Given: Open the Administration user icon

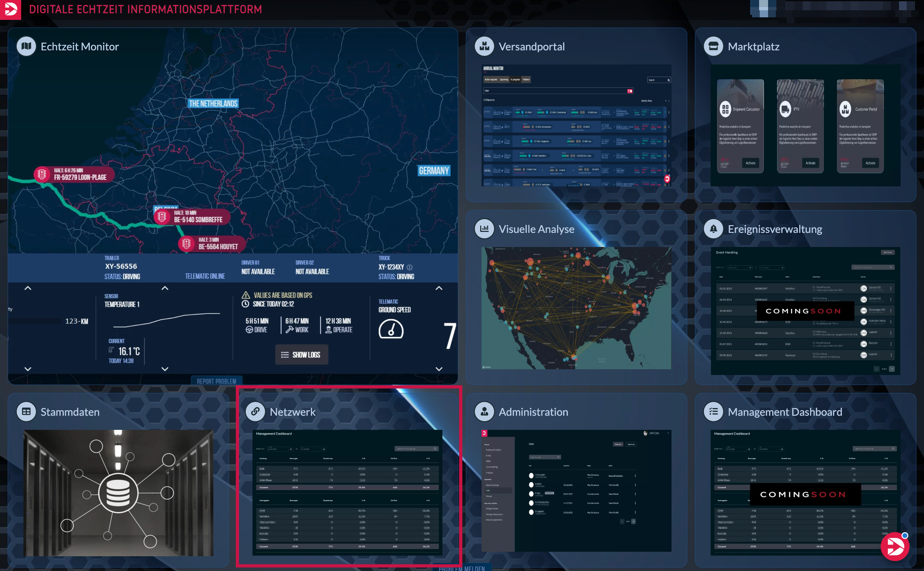Looking at the screenshot, I should pos(484,411).
